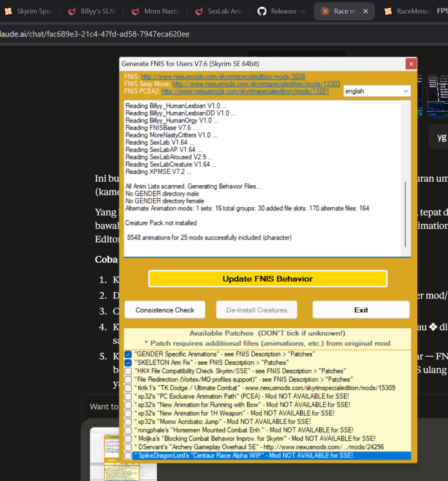
Task: Click the FNIS output log scrollbar
Action: [x=405, y=214]
